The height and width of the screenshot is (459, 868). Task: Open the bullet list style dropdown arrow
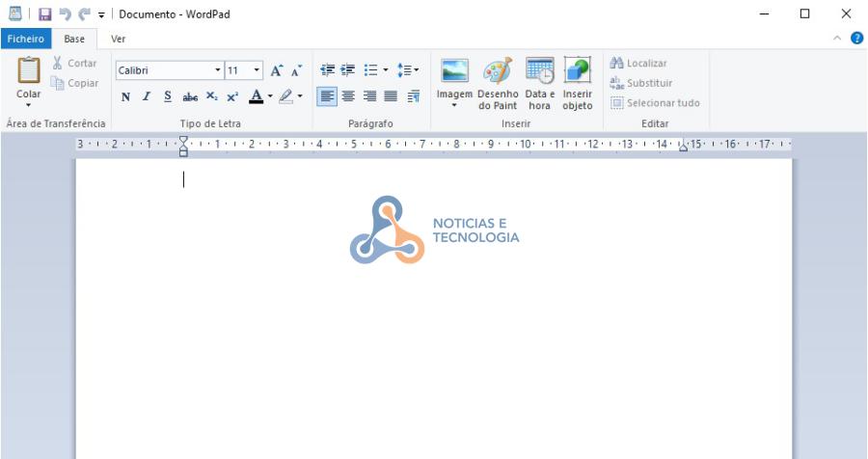pos(386,70)
